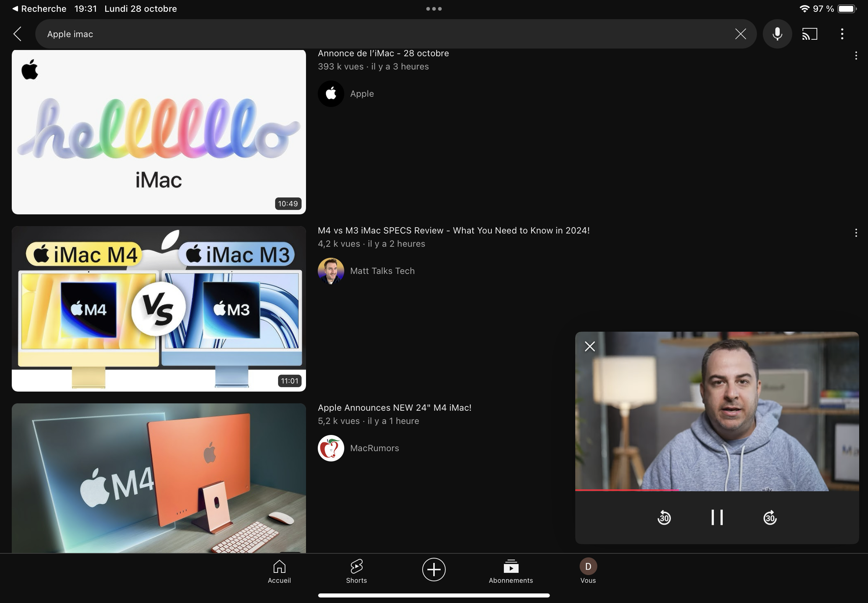Image resolution: width=868 pixels, height=603 pixels.
Task: Open the Apple channel avatar
Action: (331, 94)
